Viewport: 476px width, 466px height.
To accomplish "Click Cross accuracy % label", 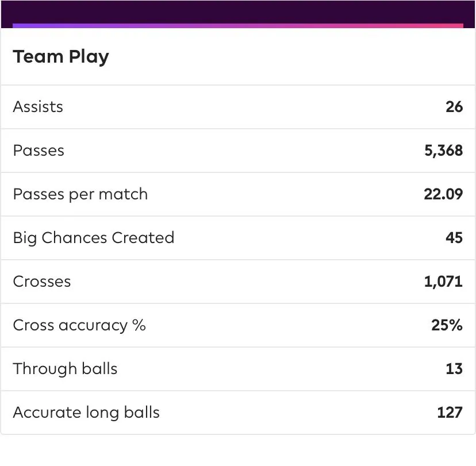I will point(79,325).
